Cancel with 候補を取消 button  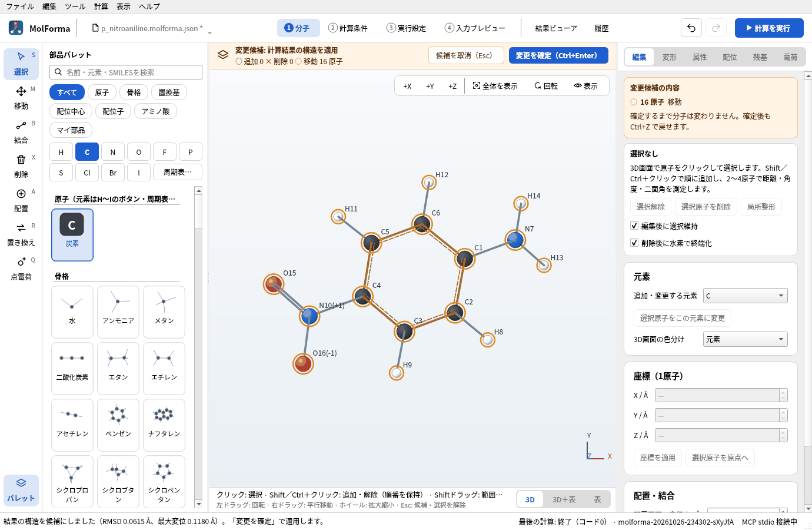tap(466, 55)
